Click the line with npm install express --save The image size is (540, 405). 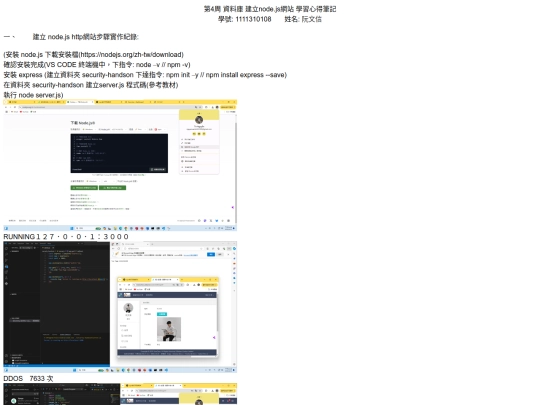(145, 75)
